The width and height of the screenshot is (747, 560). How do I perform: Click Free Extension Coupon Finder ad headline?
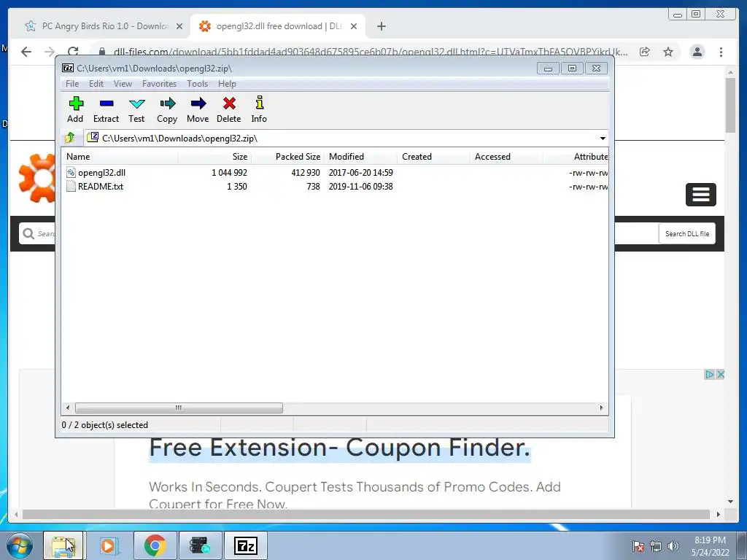click(x=340, y=448)
